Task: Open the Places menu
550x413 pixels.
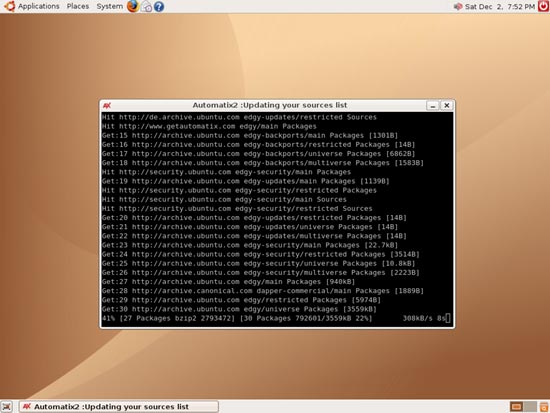Action: pyautogui.click(x=78, y=6)
